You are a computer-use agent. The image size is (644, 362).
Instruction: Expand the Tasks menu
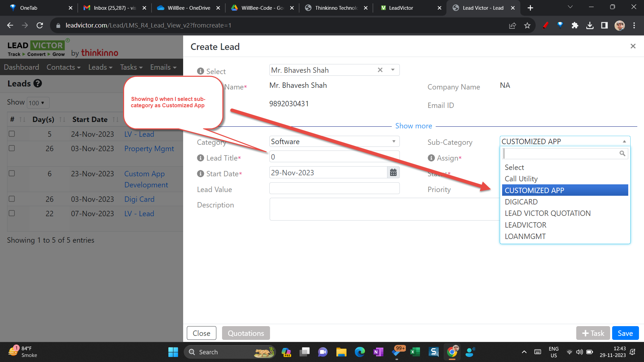pos(131,67)
